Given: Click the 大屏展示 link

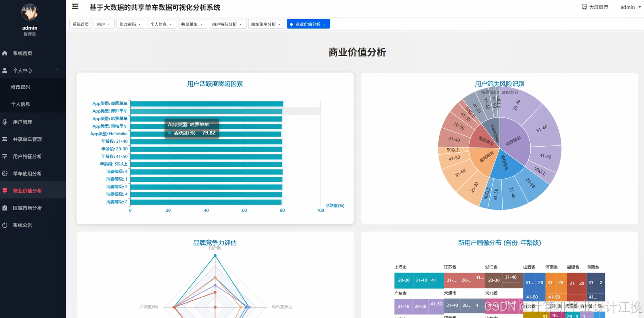Looking at the screenshot, I should click(x=595, y=7).
